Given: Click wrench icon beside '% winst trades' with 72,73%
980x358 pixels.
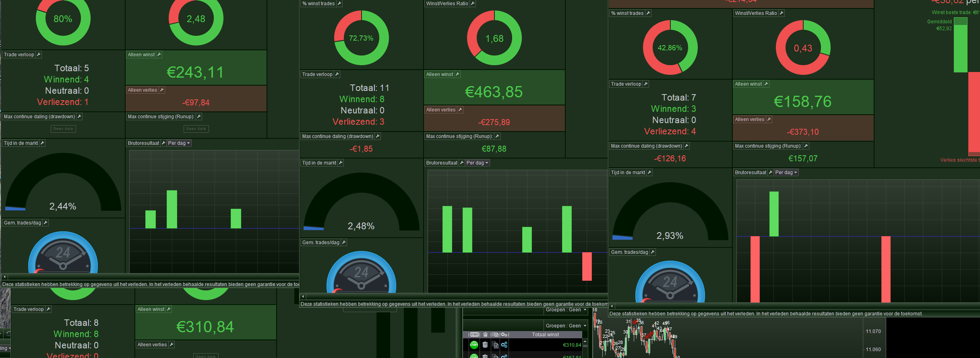Looking at the screenshot, I should (339, 3).
